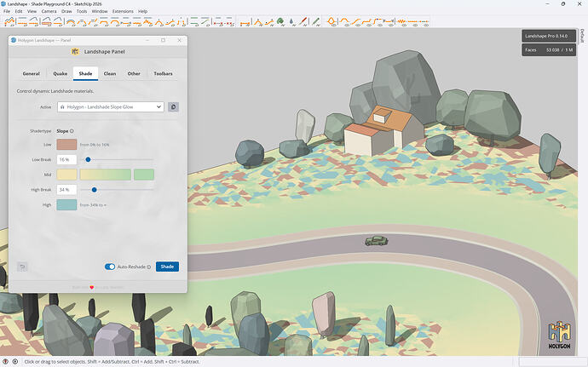Open the File menu
Image resolution: width=588 pixels, height=367 pixels.
(x=7, y=11)
